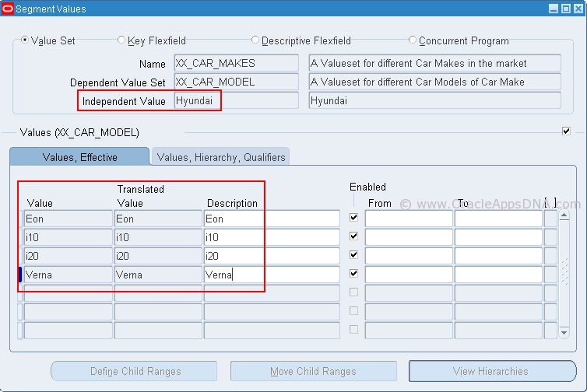Uncheck Enabled checkbox for i10 row
The width and height of the screenshot is (587, 392).
click(353, 236)
